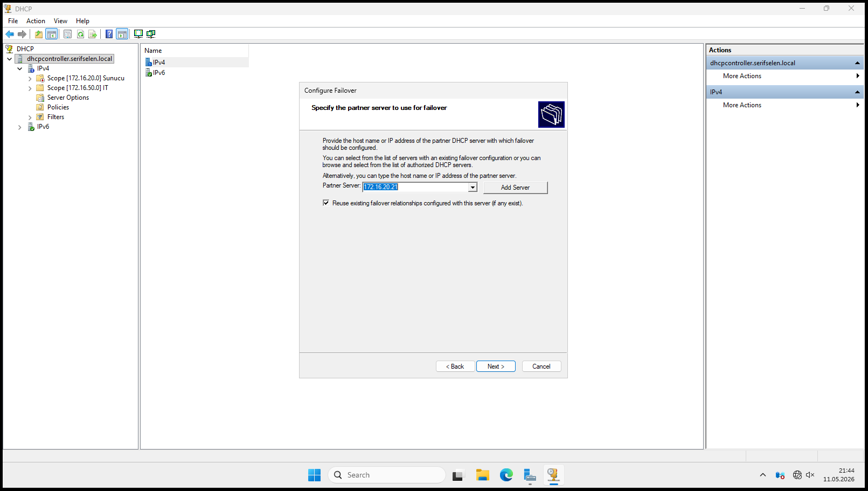
Task: Open More Actions under IPv4 section
Action: click(742, 105)
